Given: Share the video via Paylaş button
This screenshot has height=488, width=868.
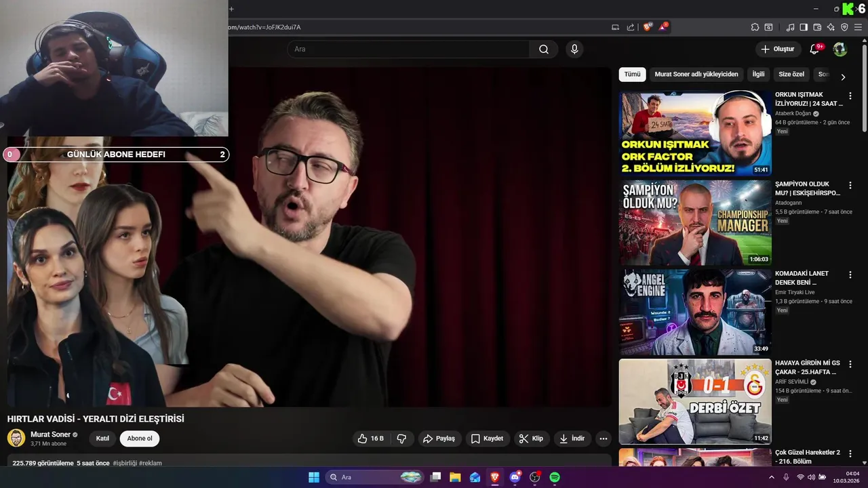Looking at the screenshot, I should [x=439, y=439].
